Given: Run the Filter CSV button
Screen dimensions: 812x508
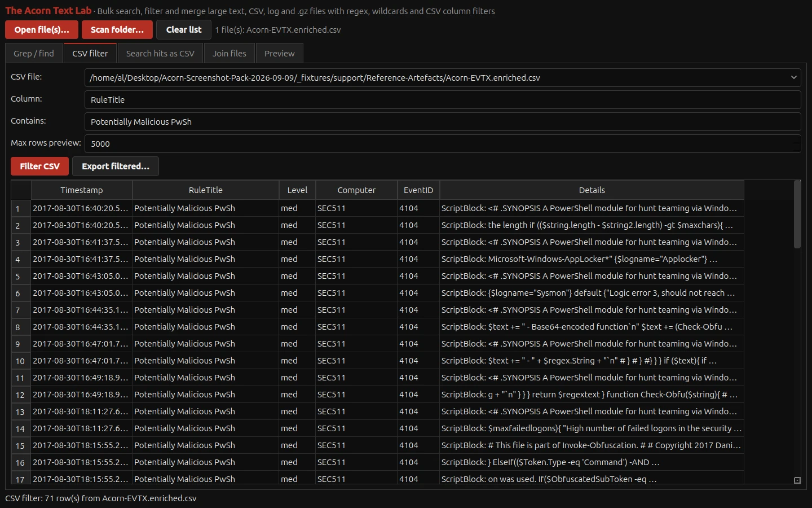Looking at the screenshot, I should click(39, 167).
